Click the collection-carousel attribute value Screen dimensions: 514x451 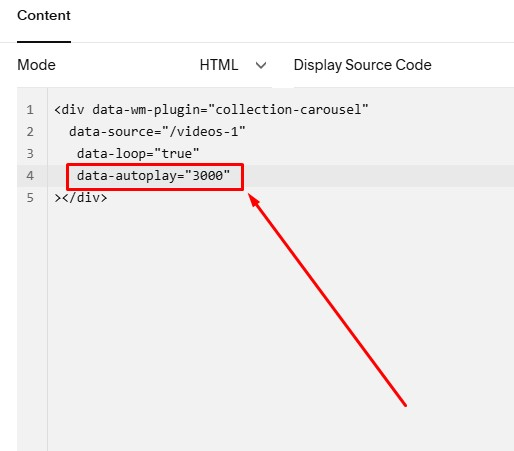[288, 110]
